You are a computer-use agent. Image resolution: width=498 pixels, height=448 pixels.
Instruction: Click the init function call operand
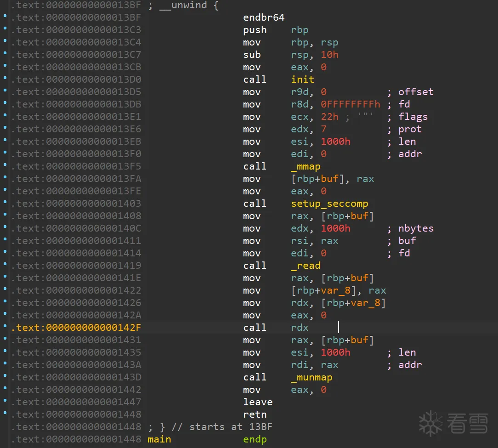(302, 79)
